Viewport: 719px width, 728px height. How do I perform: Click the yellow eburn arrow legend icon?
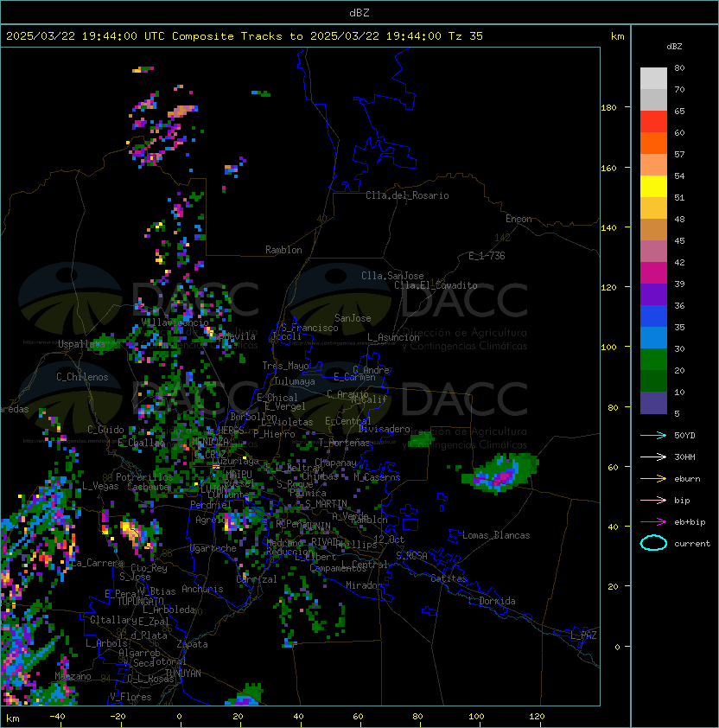point(653,479)
